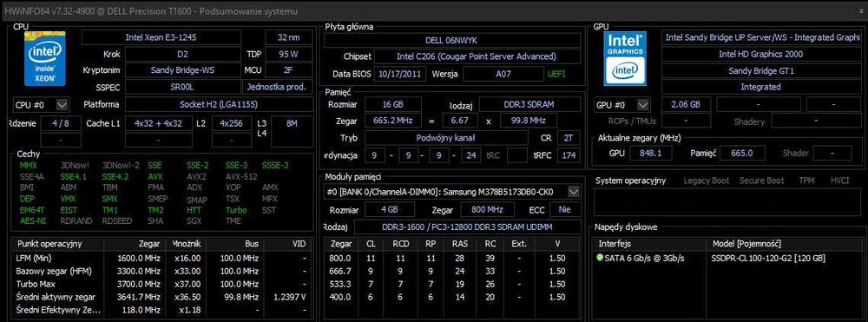The width and height of the screenshot is (868, 322).
Task: Click the green SATA drive status icon
Action: coord(600,258)
